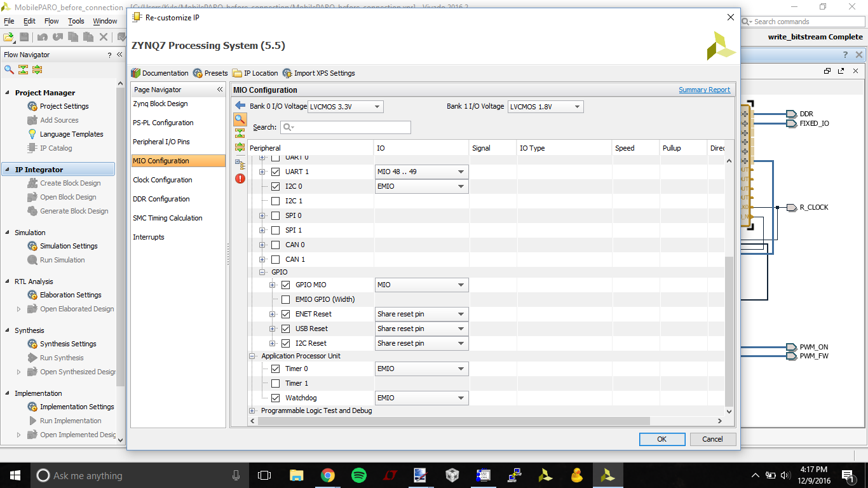This screenshot has height=488, width=868.
Task: Click the red error exclamation icon
Action: pos(240,179)
